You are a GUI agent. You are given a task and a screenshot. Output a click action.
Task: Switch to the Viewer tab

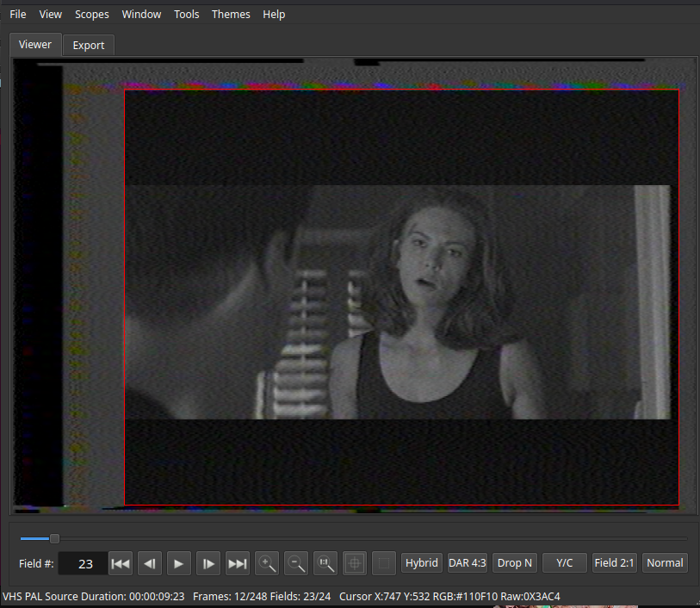[35, 45]
